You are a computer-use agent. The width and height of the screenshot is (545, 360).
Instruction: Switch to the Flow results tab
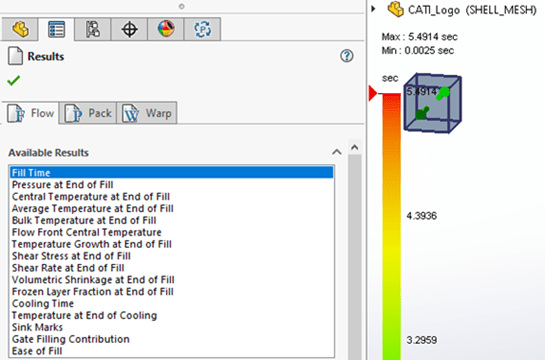pyautogui.click(x=31, y=113)
